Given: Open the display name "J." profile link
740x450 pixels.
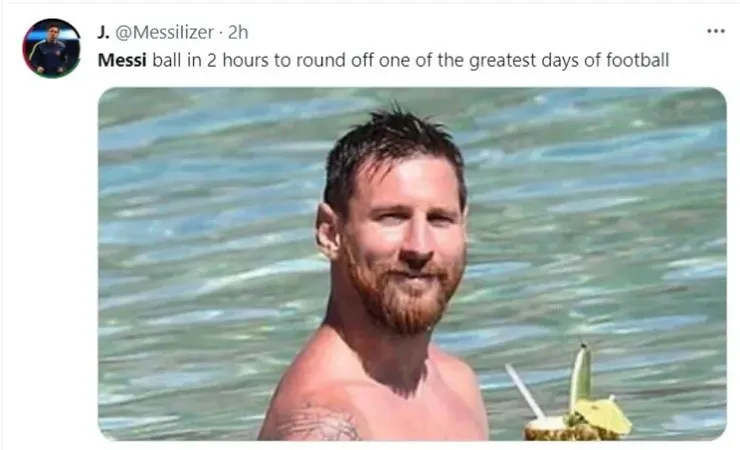Looking at the screenshot, I should tap(103, 32).
